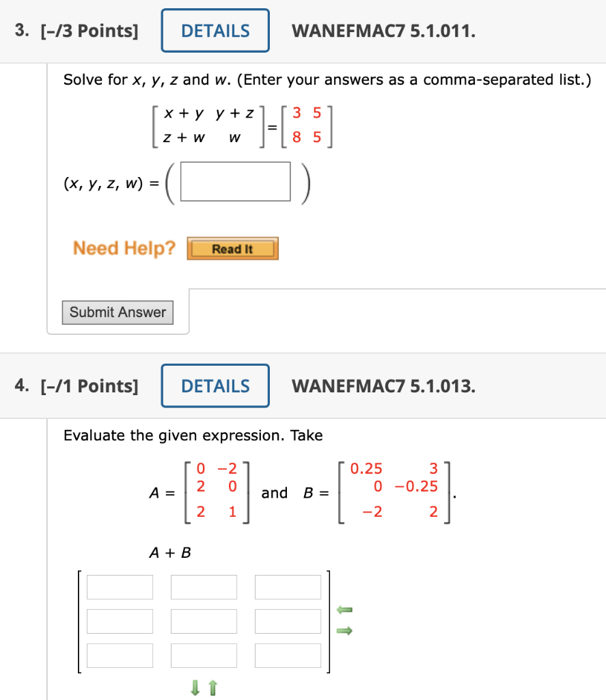Click the WANEFMAC7 5.1.011 problem label
606x700 pixels.
tap(383, 31)
